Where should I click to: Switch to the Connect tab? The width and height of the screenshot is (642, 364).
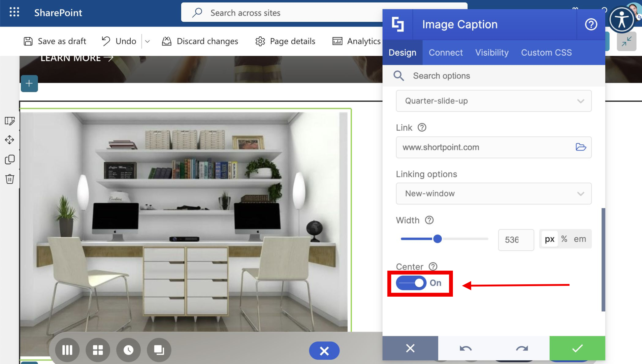point(446,53)
